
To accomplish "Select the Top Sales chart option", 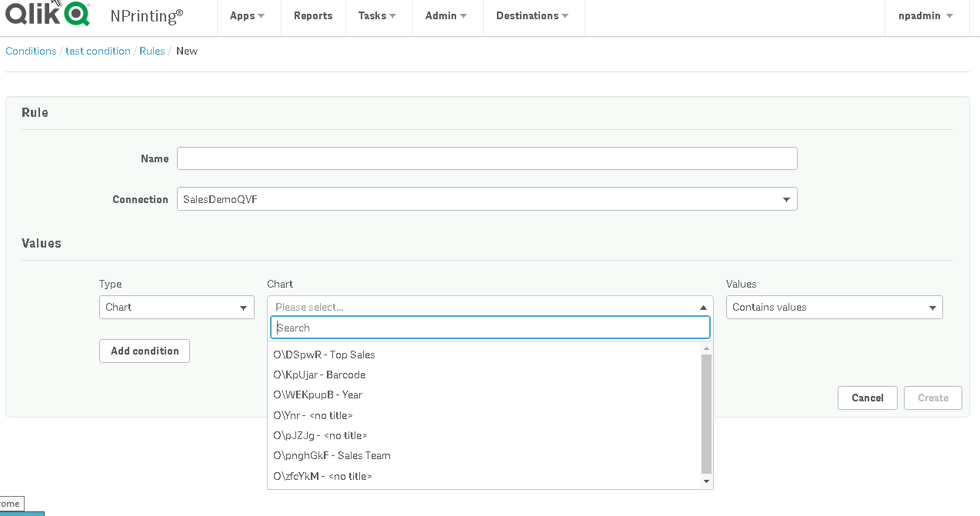I will tap(324, 355).
